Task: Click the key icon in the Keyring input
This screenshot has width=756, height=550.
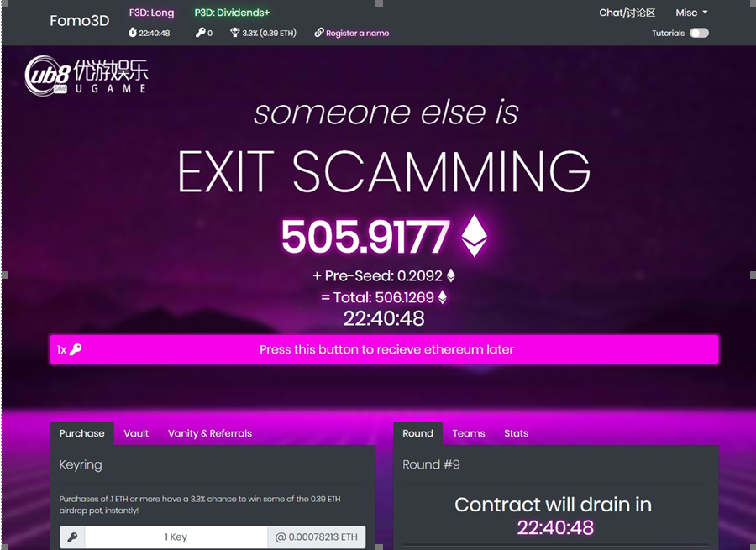Action: (73, 537)
